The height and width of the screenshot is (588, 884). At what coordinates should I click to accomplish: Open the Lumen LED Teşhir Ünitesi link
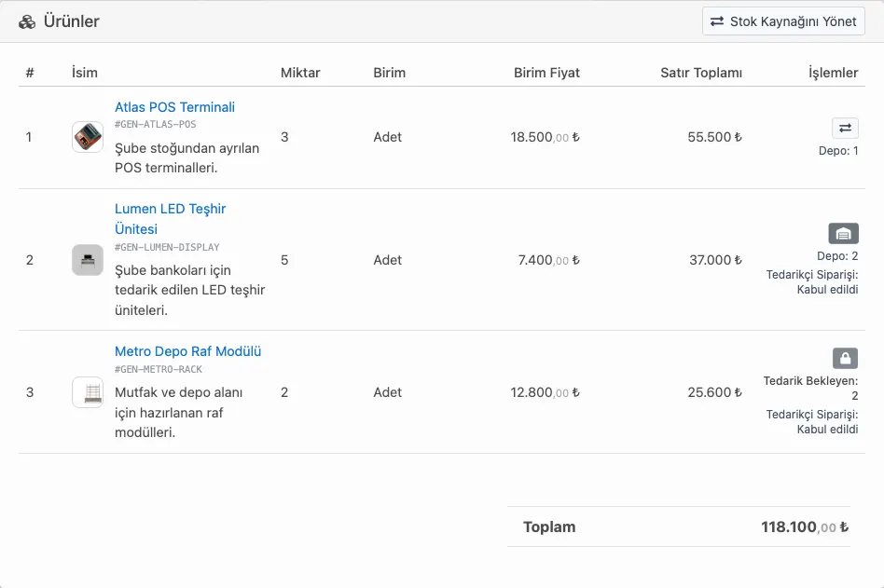171,219
